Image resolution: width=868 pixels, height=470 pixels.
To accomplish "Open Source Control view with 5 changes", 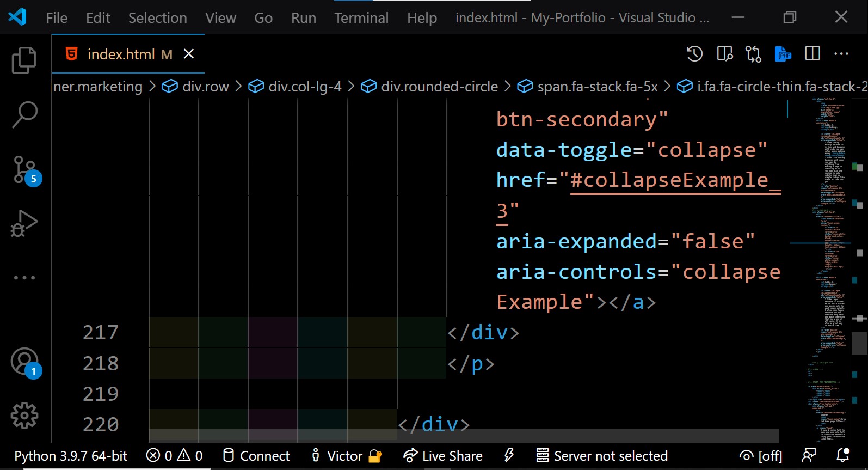I will click(x=26, y=170).
